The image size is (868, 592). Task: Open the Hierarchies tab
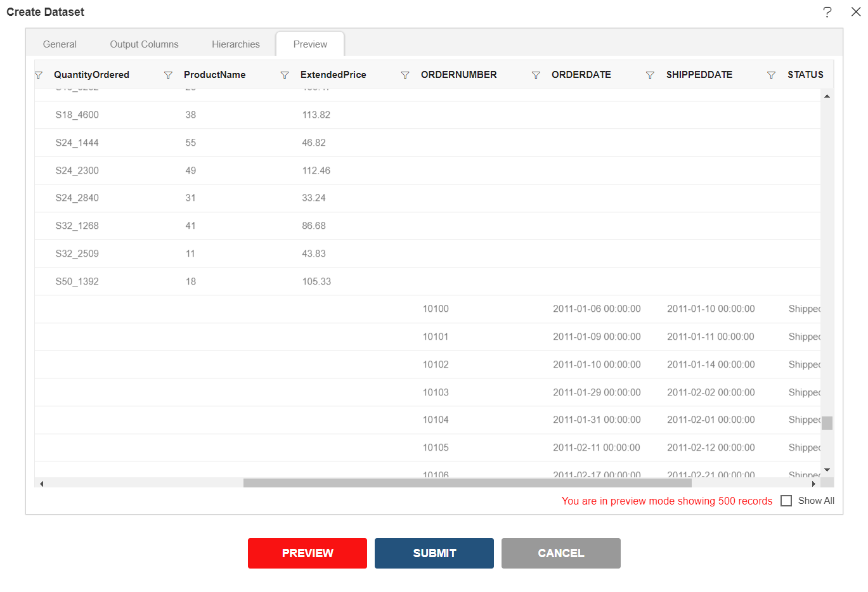(236, 44)
